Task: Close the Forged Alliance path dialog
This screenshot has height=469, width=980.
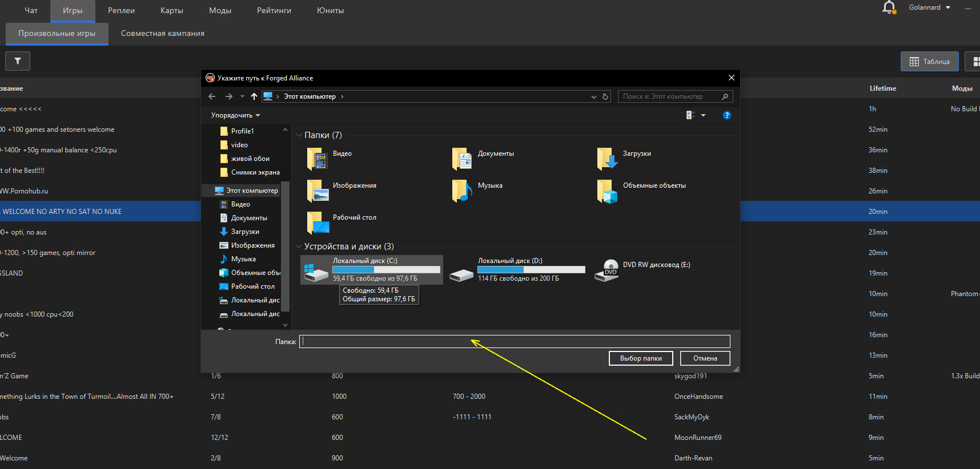Action: 732,78
